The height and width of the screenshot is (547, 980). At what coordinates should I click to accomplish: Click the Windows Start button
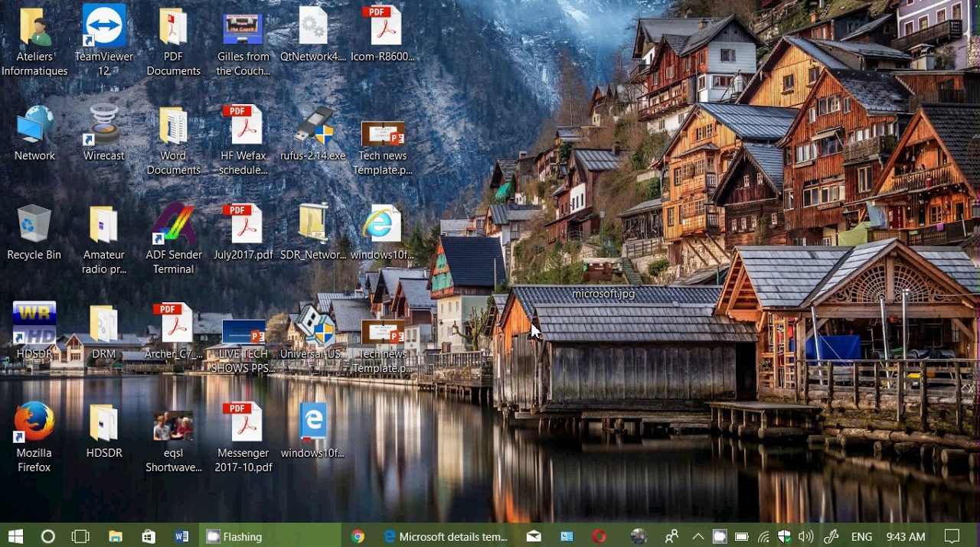15,536
